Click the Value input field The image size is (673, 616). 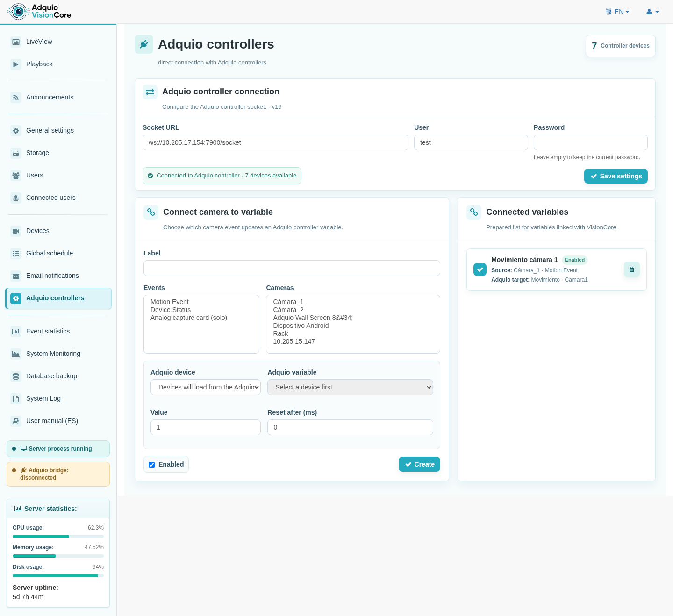point(206,427)
